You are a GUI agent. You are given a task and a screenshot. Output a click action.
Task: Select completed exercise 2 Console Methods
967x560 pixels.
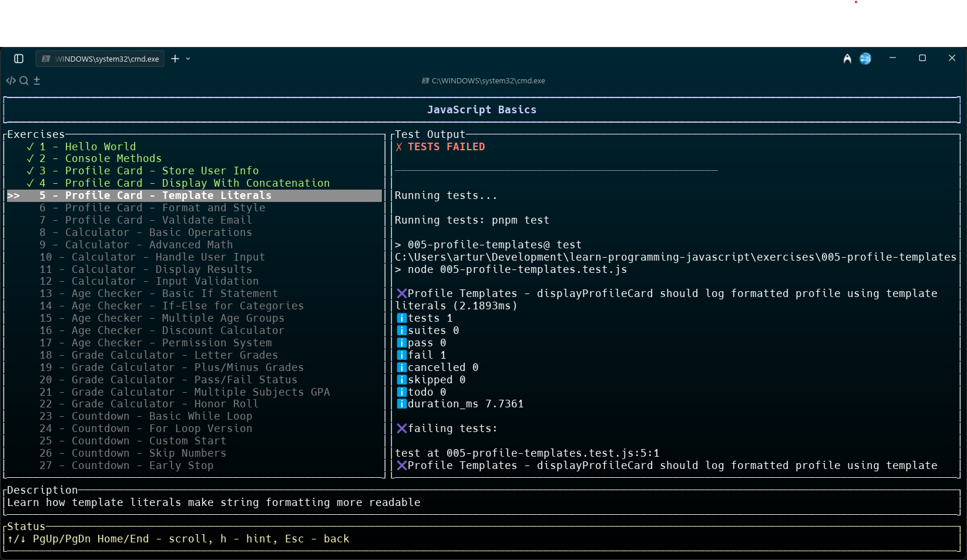click(x=113, y=158)
